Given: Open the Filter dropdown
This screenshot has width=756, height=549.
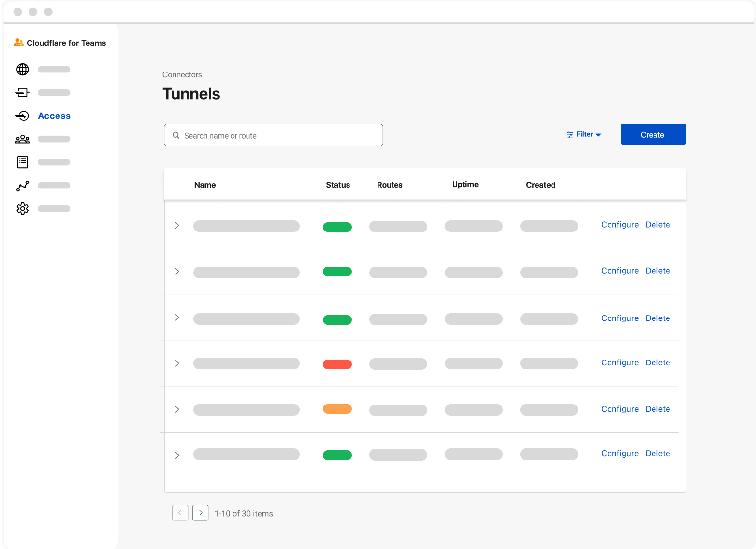Looking at the screenshot, I should pos(584,134).
